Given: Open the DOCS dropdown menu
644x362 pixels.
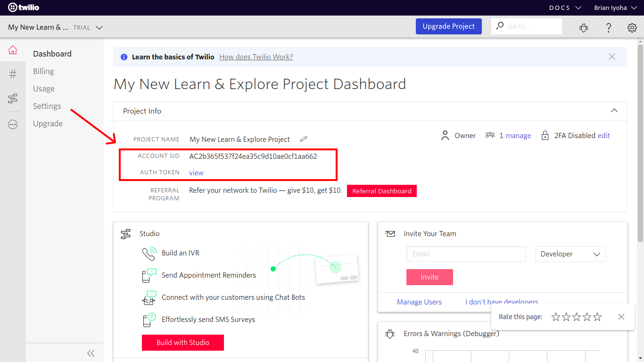Looking at the screenshot, I should pos(565,8).
